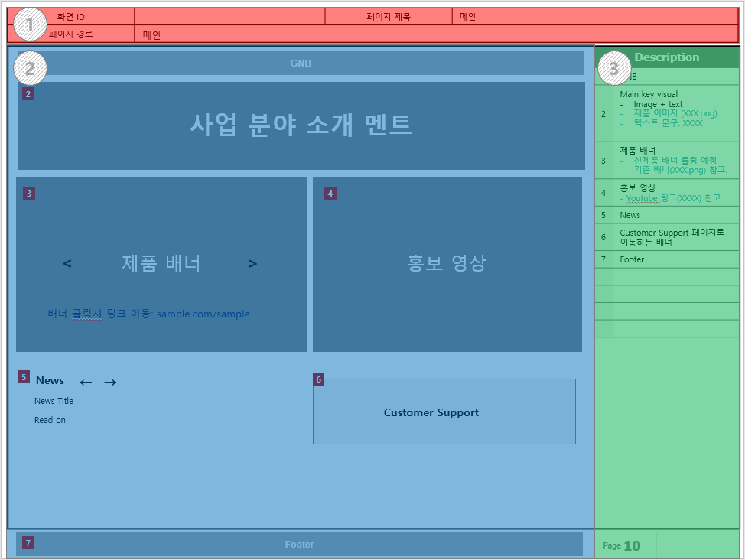The height and width of the screenshot is (560, 745).
Task: Click 신제품 배너 롤링 예정 note
Action: (x=675, y=160)
